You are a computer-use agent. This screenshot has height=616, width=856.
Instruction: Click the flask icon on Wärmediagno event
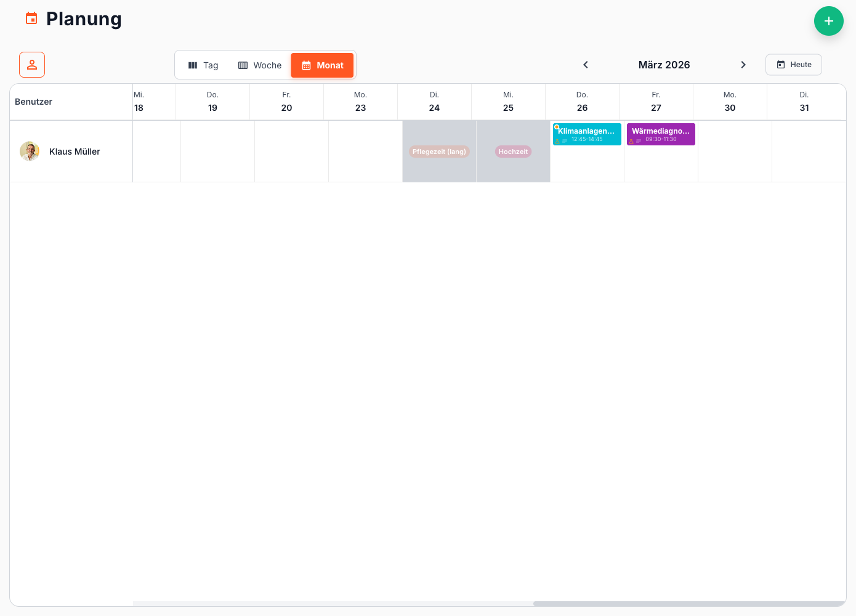631,141
